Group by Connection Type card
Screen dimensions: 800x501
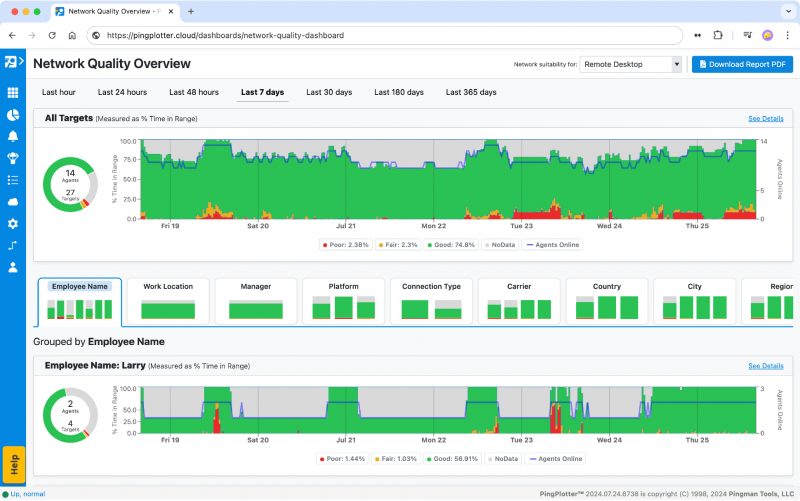click(431, 301)
